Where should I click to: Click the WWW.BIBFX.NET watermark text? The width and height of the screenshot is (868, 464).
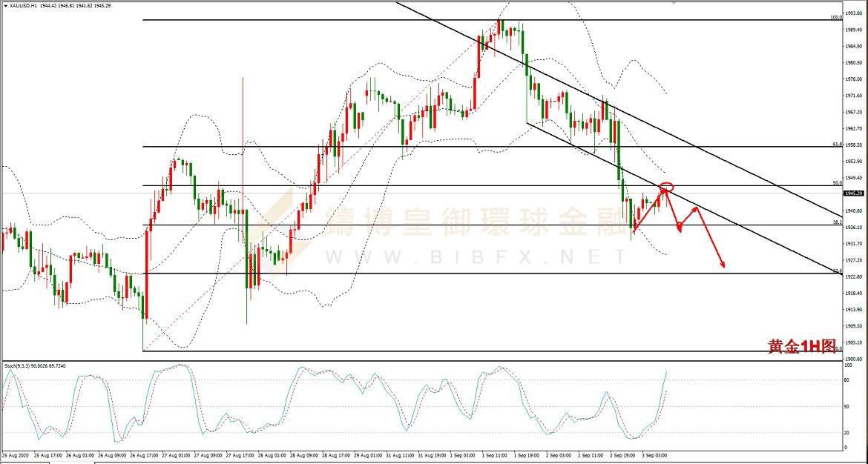[x=475, y=257]
